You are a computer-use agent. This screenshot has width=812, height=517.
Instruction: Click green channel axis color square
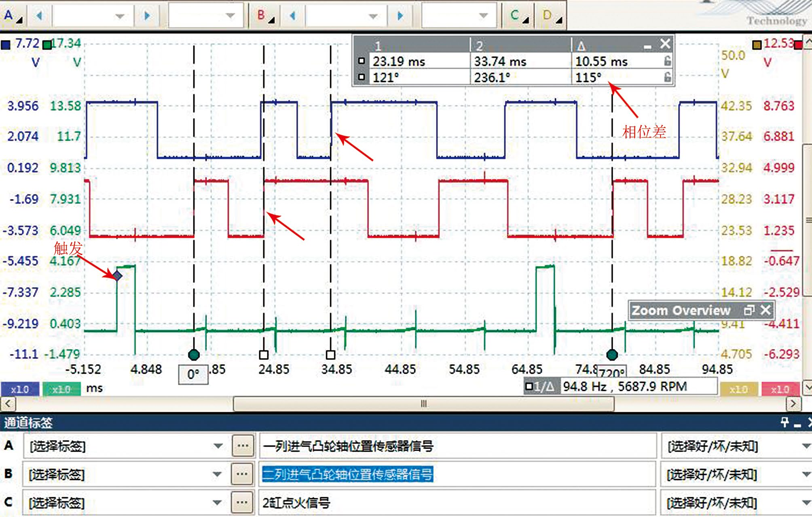point(47,44)
